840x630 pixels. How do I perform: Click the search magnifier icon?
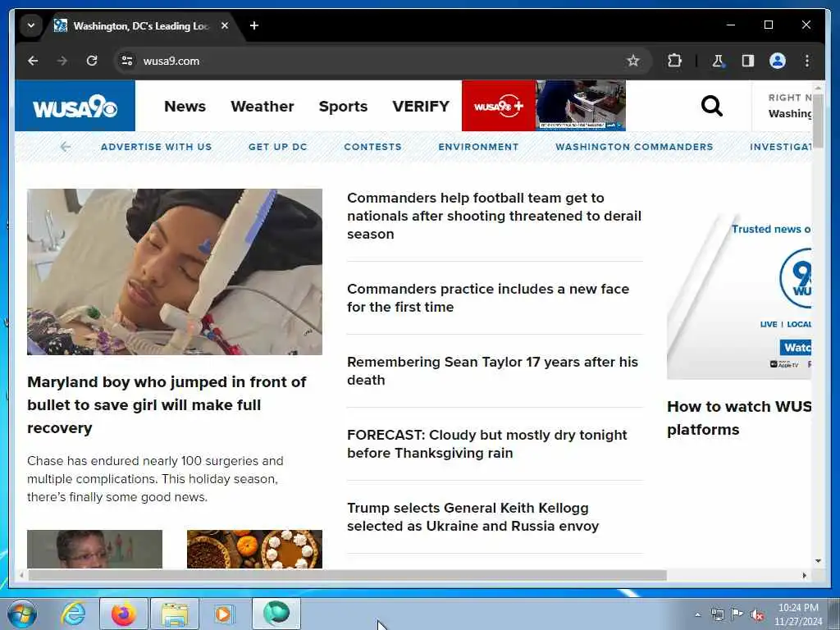(711, 106)
